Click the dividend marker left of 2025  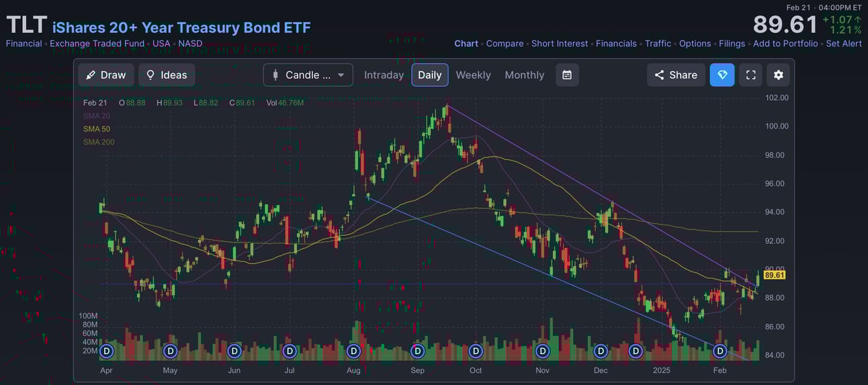[x=636, y=351]
